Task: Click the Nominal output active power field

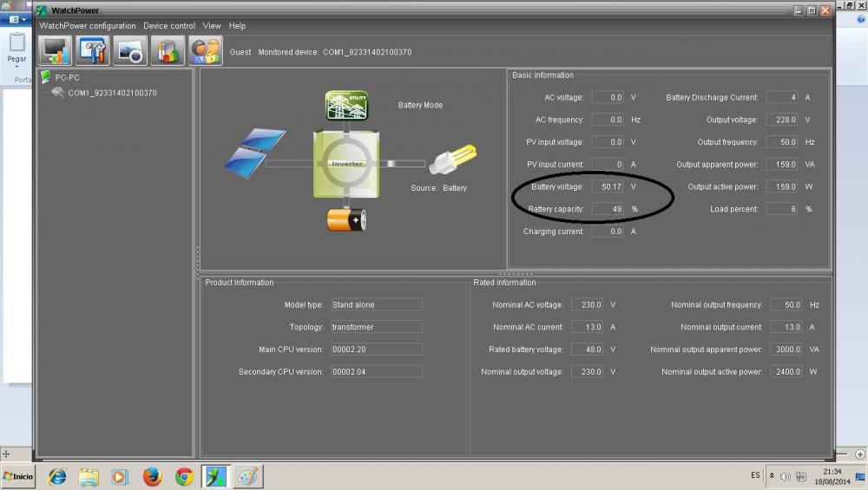Action: (786, 372)
